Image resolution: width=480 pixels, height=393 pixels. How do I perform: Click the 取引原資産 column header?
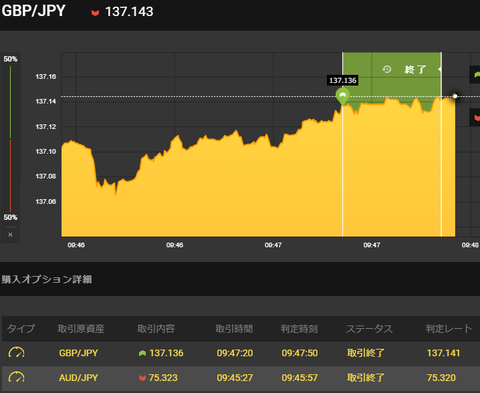[81, 329]
